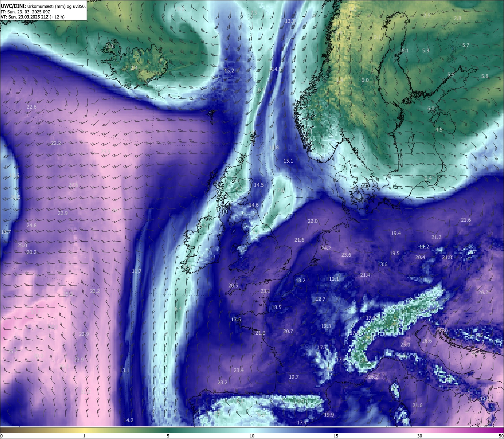Click the 17.4 value label
Screen dimensions: 504x439
point(302,422)
